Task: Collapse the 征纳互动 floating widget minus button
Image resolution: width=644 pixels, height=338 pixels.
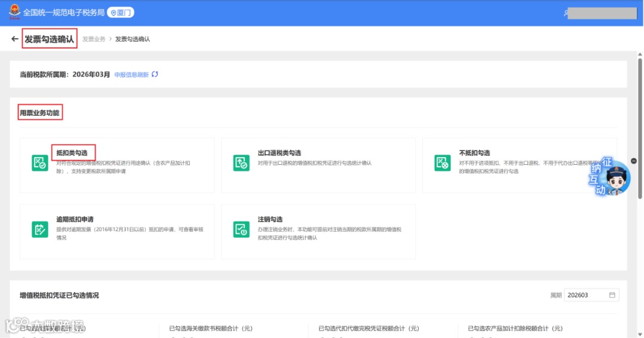Action: [634, 161]
